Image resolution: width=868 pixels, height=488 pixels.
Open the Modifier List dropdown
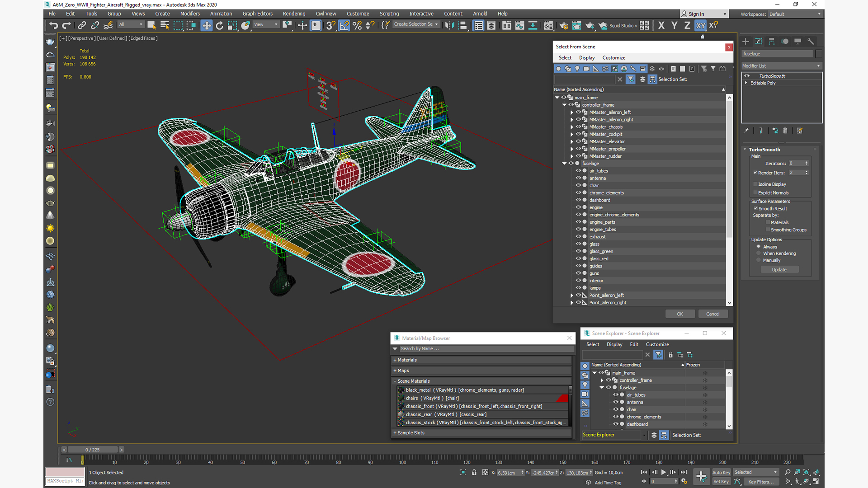point(781,66)
